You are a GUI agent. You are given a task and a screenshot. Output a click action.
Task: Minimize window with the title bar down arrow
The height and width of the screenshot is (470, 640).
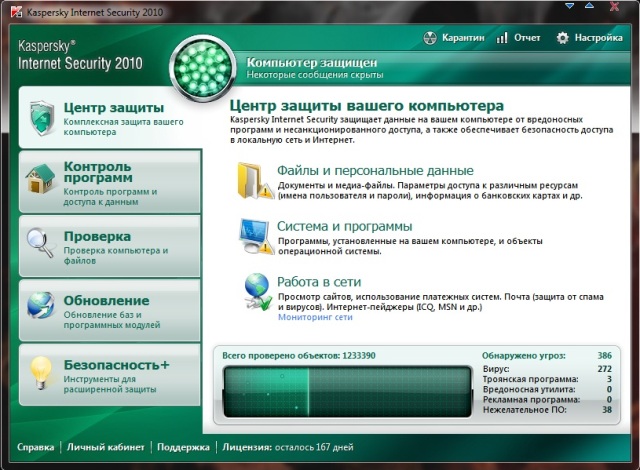[570, 6]
